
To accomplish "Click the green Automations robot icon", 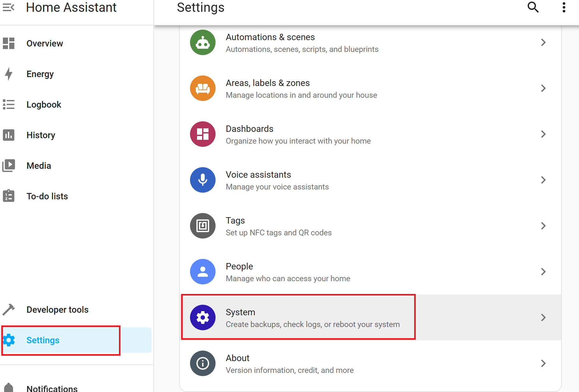I will click(203, 42).
